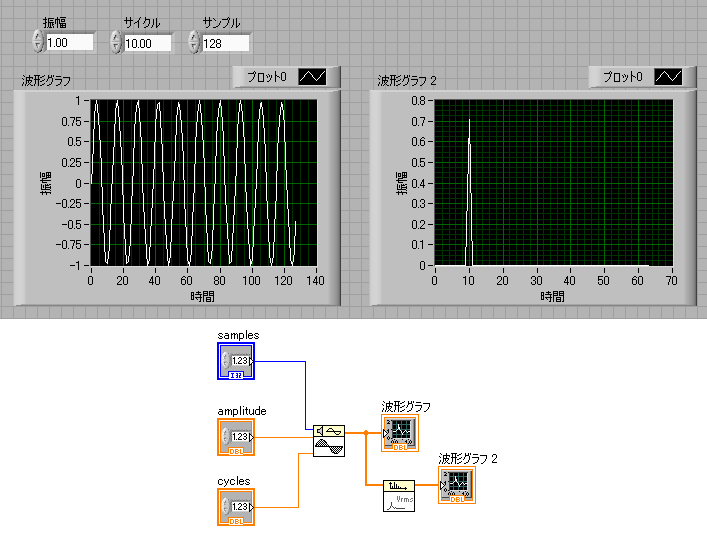This screenshot has height=534, width=707.
Task: Open plot style swatch in 波形グラフ 2 legend
Action: (668, 77)
